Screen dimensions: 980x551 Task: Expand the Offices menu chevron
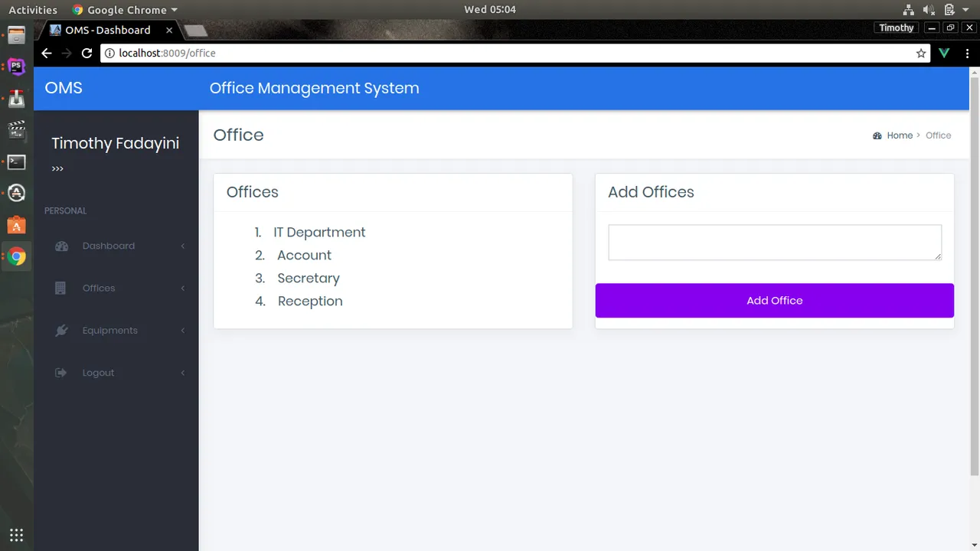tap(183, 289)
